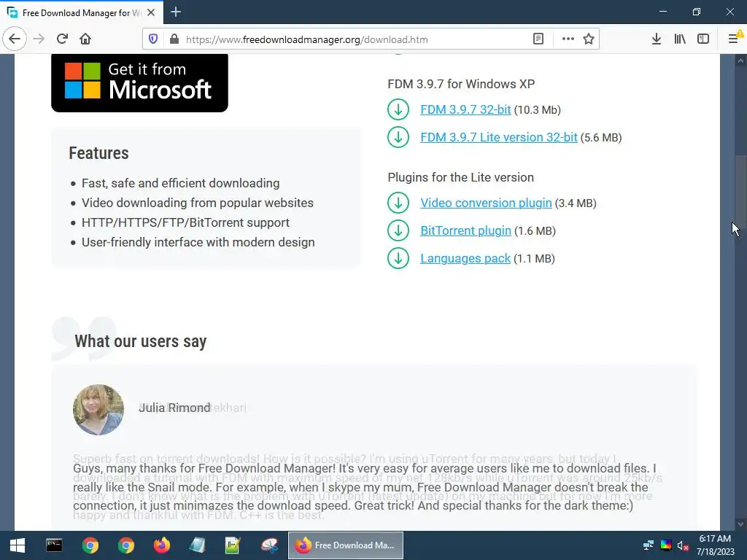Open the Firefox hamburger menu
The width and height of the screenshot is (747, 560).
coord(734,39)
